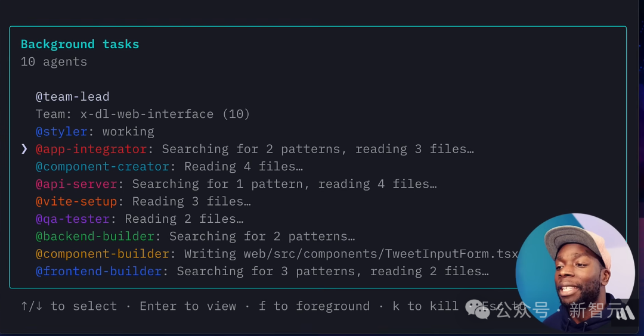Image resolution: width=644 pixels, height=336 pixels.
Task: Click the Background tasks heading
Action: click(x=80, y=44)
